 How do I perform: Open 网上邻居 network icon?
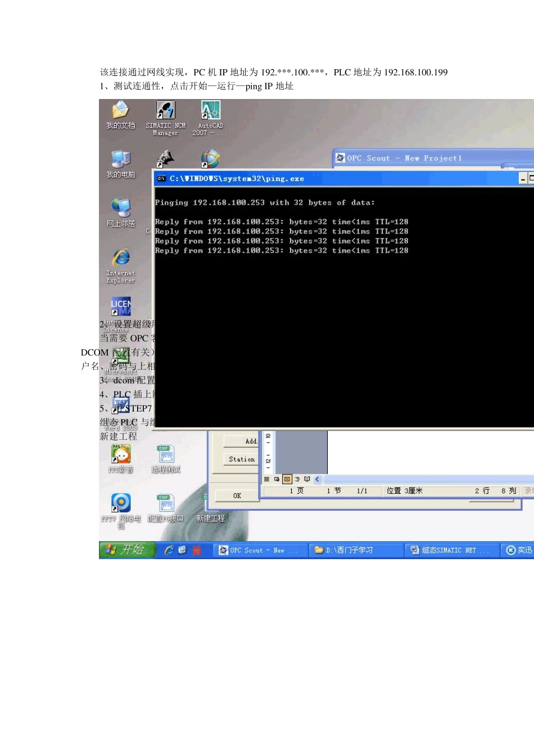(x=120, y=209)
